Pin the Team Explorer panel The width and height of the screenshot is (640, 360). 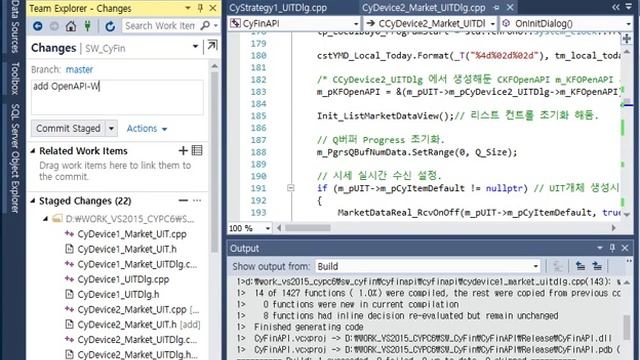(x=200, y=8)
